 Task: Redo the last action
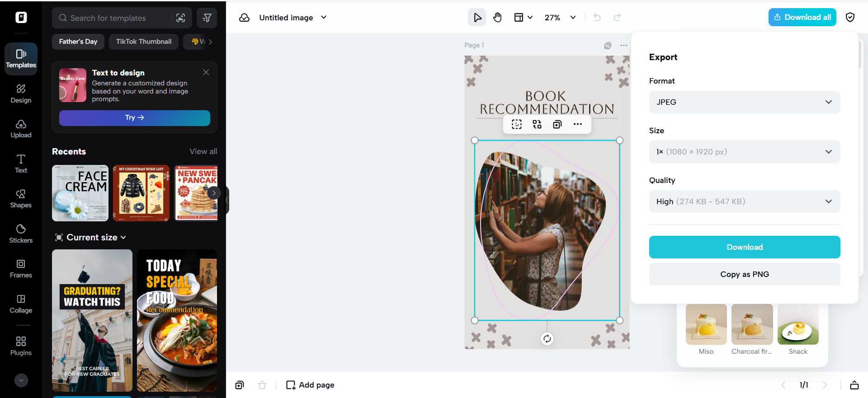(x=617, y=18)
